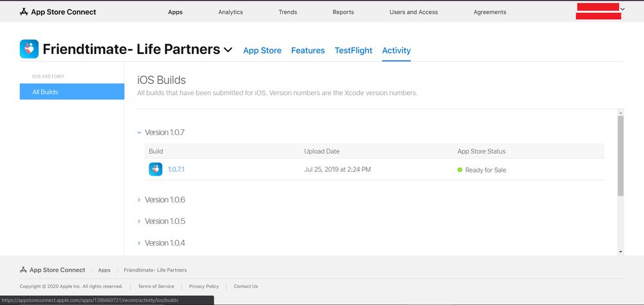Click the builds list vertical scrollbar
The width and height of the screenshot is (644, 305).
click(x=620, y=156)
